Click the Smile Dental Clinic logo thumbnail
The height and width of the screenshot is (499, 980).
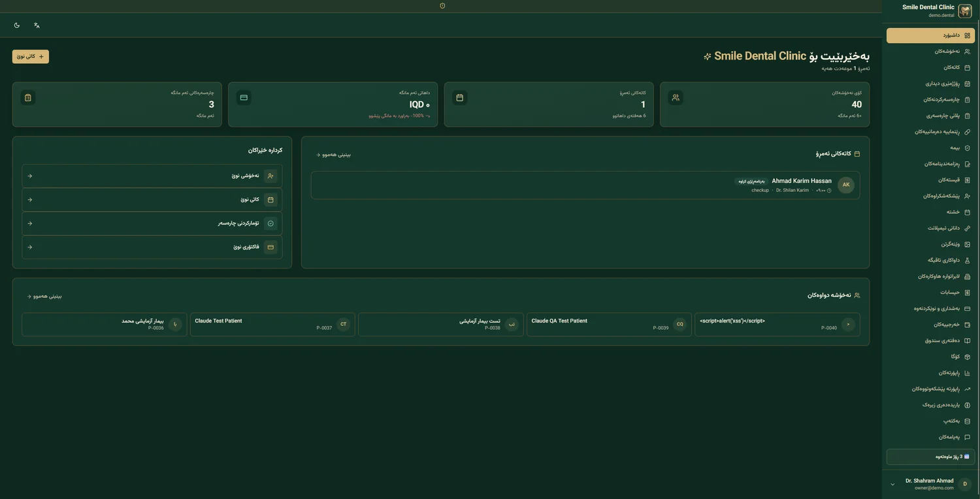coord(964,11)
